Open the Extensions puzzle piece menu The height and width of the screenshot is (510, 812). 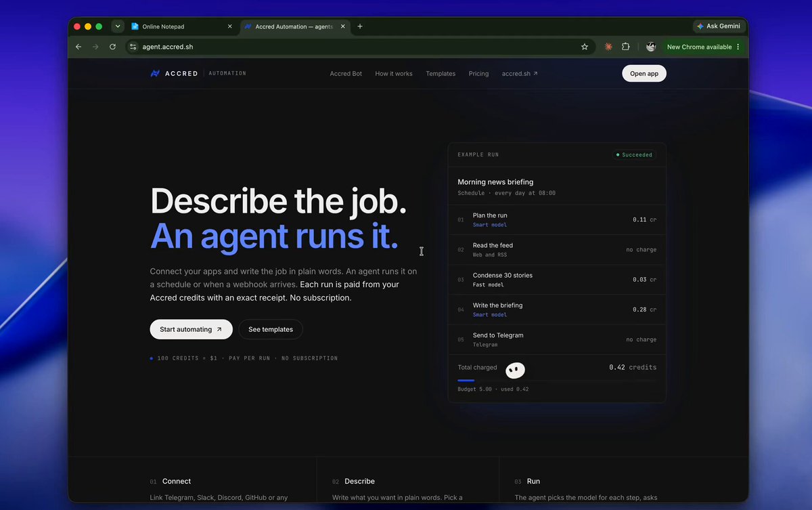coord(625,47)
